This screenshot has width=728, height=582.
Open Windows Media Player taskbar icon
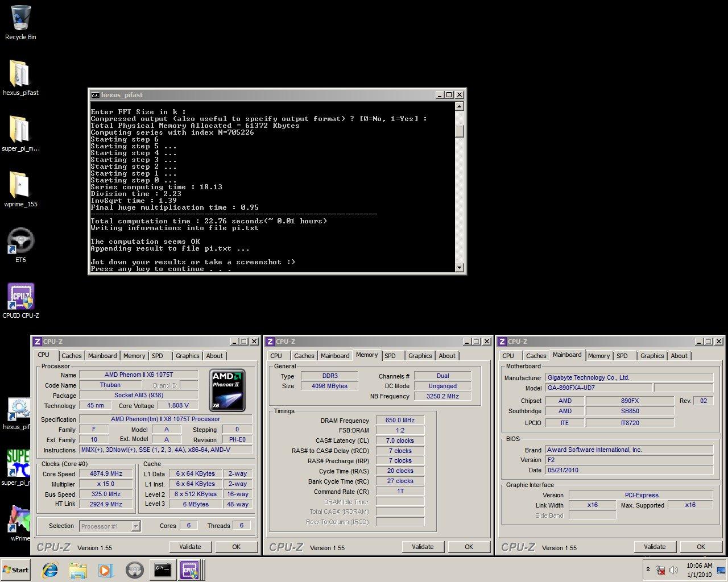click(x=105, y=570)
